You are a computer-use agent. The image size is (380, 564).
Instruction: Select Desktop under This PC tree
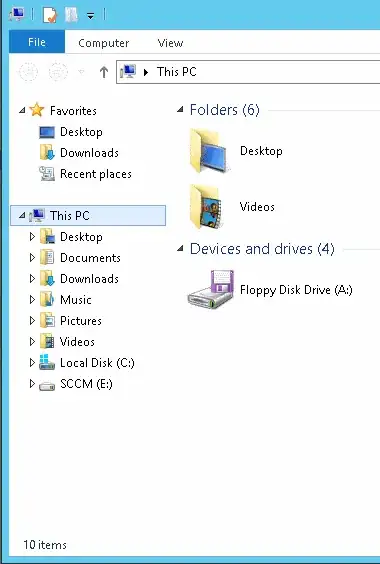pos(81,237)
